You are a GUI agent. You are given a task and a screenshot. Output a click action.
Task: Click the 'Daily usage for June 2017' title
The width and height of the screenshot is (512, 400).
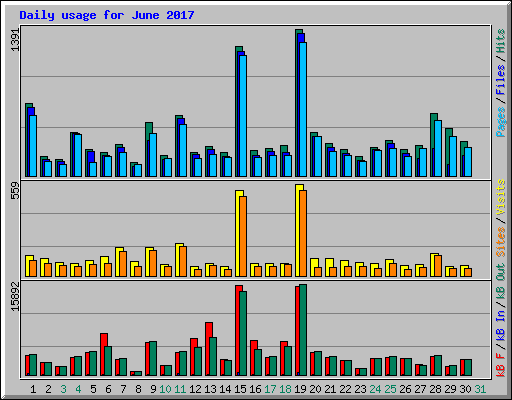[107, 15]
